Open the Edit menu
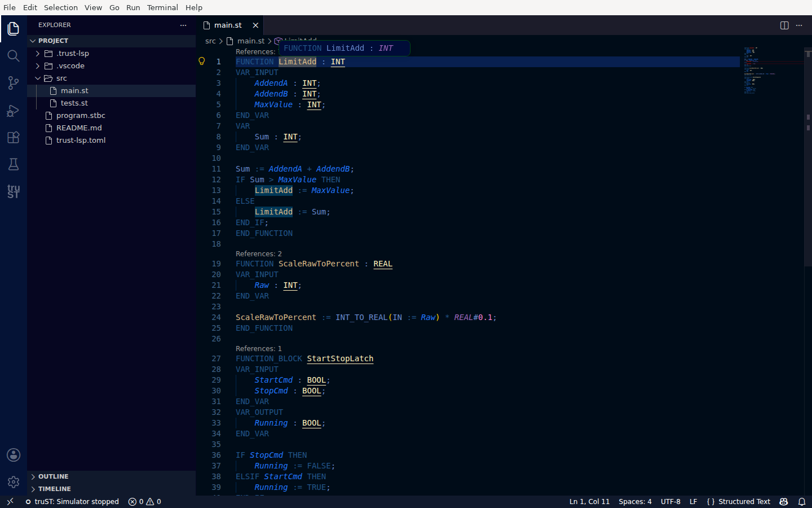Viewport: 812px width, 508px height. [x=30, y=7]
